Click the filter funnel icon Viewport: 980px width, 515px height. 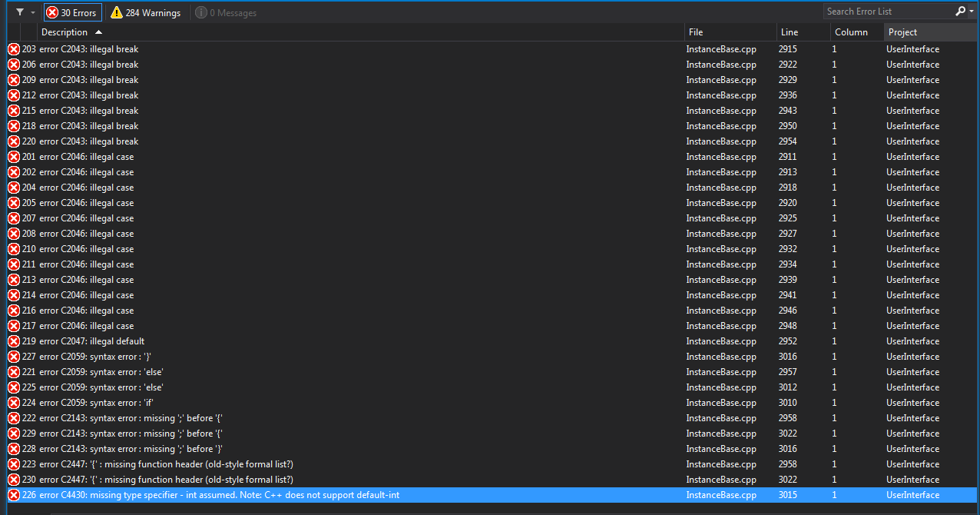point(20,12)
